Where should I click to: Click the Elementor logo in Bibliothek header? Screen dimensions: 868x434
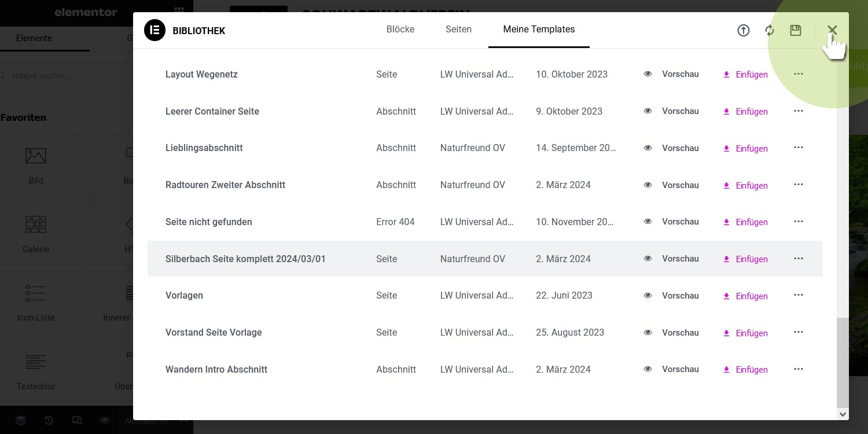point(155,30)
